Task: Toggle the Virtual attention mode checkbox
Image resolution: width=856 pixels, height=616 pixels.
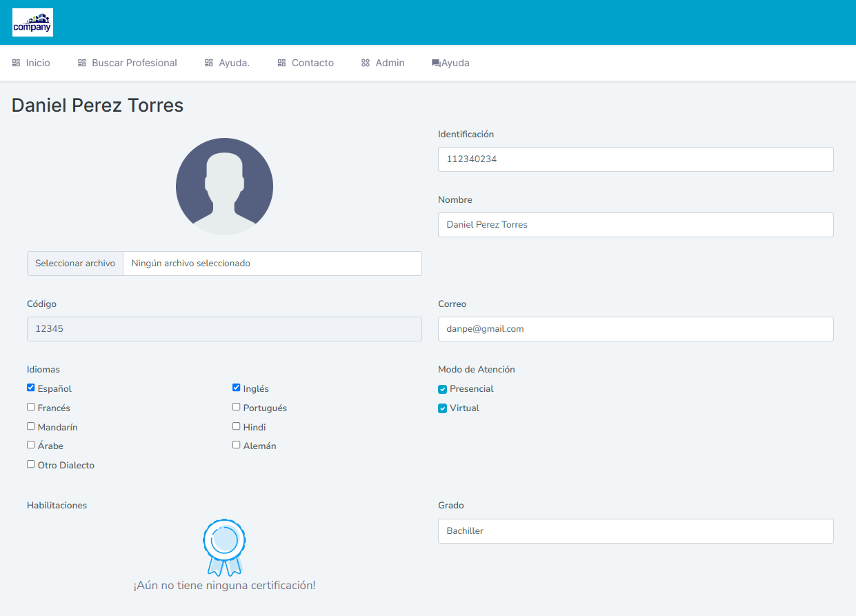Action: pos(443,408)
